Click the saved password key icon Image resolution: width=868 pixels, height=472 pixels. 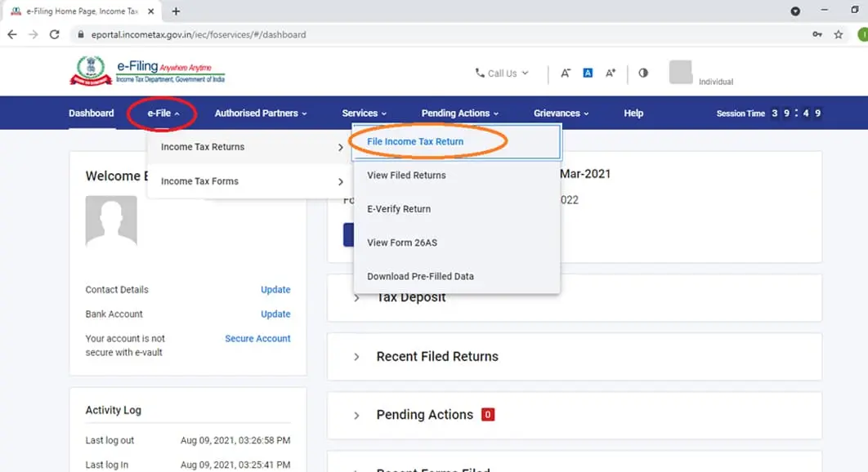(x=817, y=34)
